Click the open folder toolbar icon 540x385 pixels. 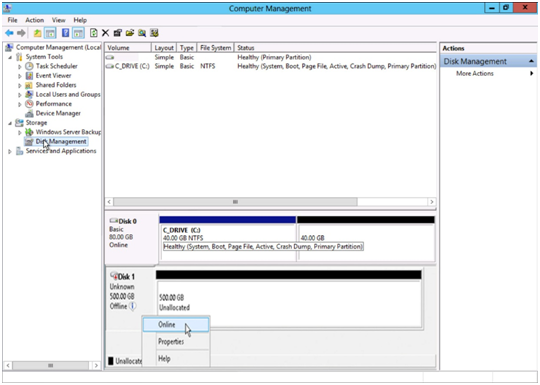pos(129,33)
